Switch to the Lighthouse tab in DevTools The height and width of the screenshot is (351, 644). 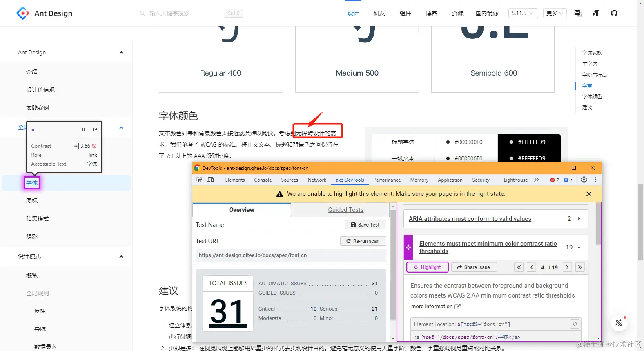coord(516,180)
